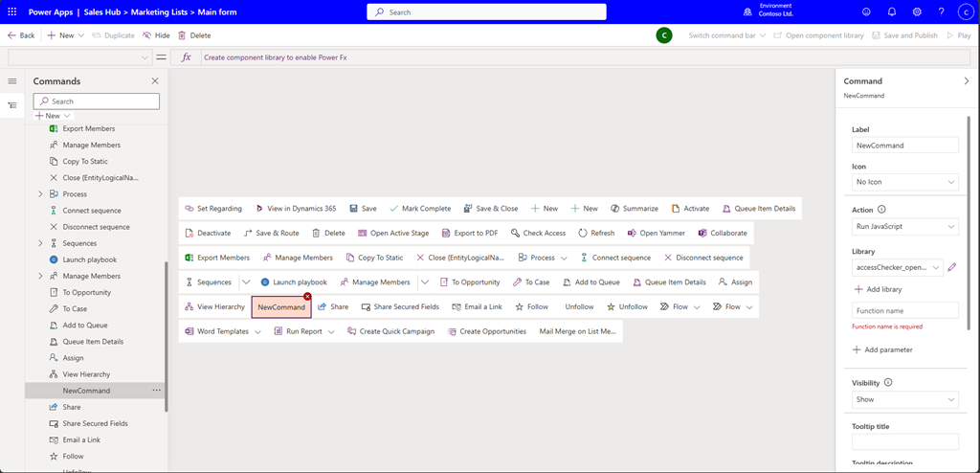
Task: Click the Environment Contoso Ltd. selector
Action: click(x=770, y=11)
